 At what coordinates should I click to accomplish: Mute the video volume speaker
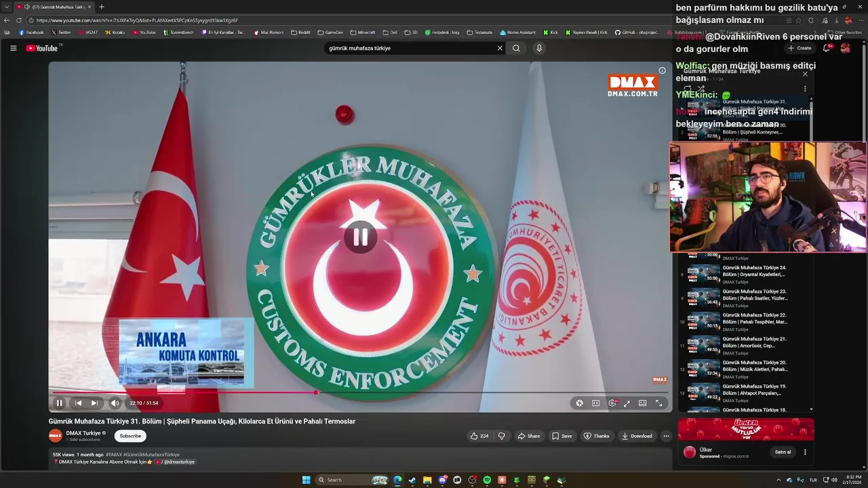tap(115, 403)
